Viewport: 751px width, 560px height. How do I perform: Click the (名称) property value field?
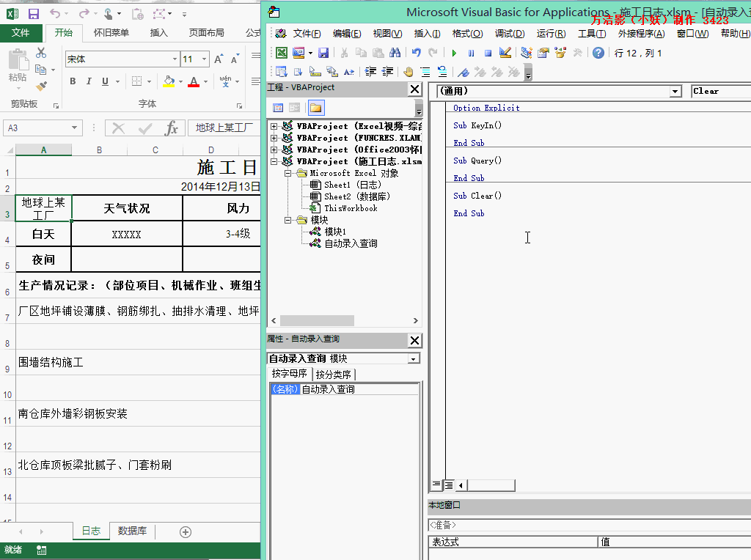(x=359, y=389)
